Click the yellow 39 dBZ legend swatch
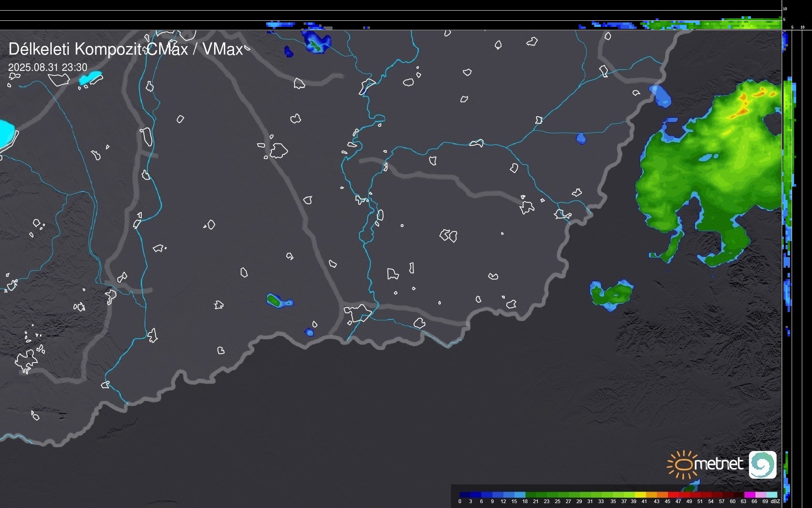Image resolution: width=812 pixels, height=508 pixels. 640,495
